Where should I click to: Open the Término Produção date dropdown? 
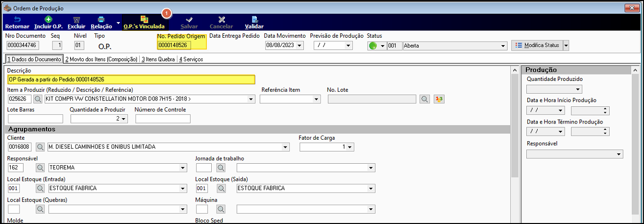tap(561, 131)
